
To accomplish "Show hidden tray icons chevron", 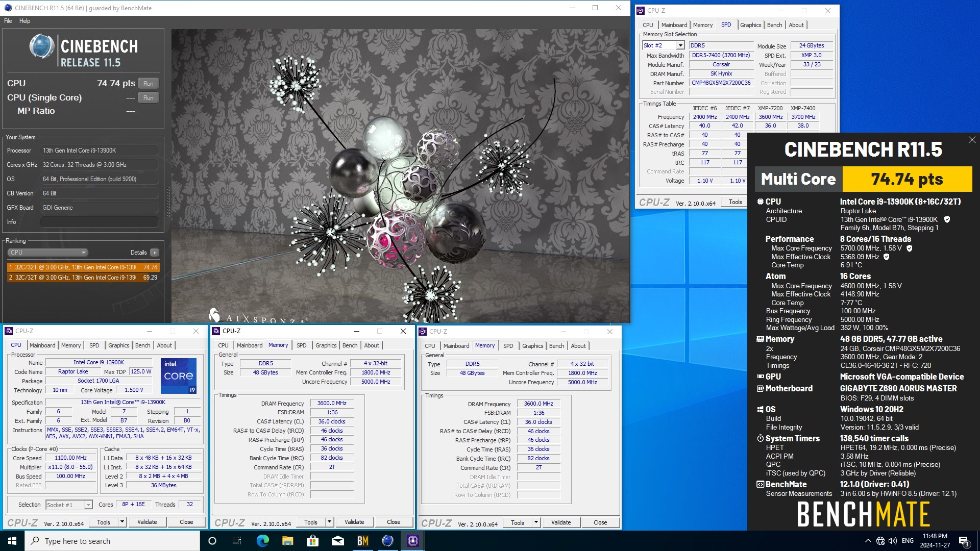I will 868,541.
